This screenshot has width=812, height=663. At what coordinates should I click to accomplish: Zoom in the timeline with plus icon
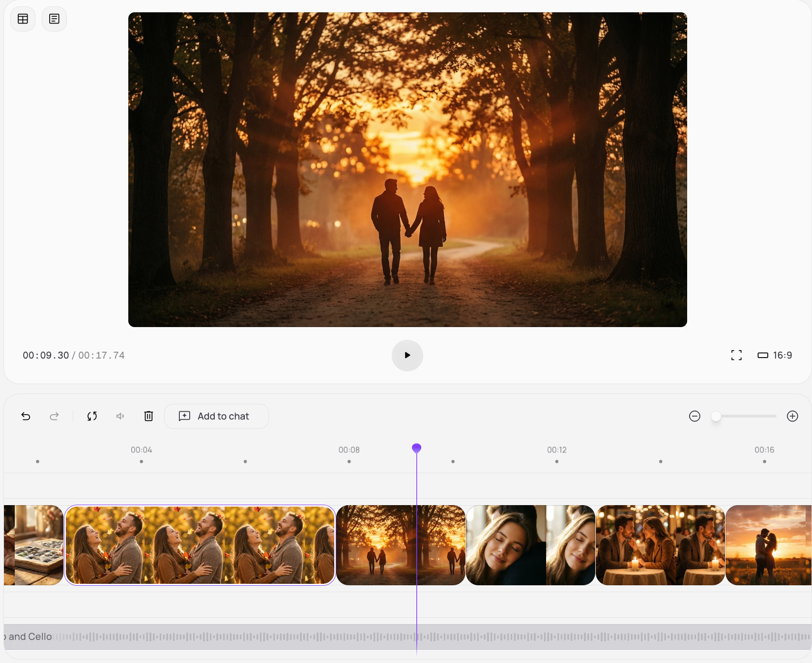[792, 417]
